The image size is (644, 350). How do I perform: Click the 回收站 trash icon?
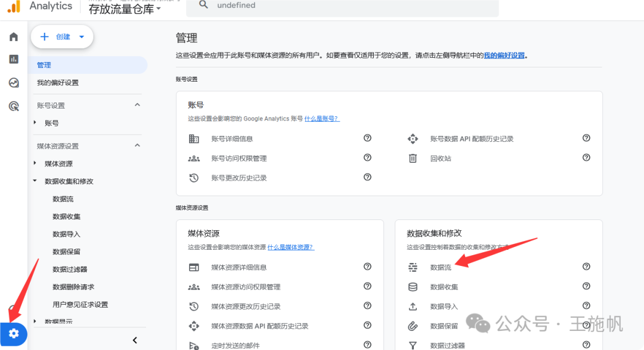click(413, 158)
